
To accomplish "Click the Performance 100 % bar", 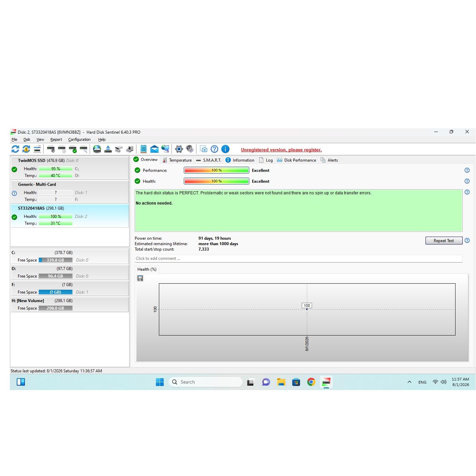I will [217, 170].
